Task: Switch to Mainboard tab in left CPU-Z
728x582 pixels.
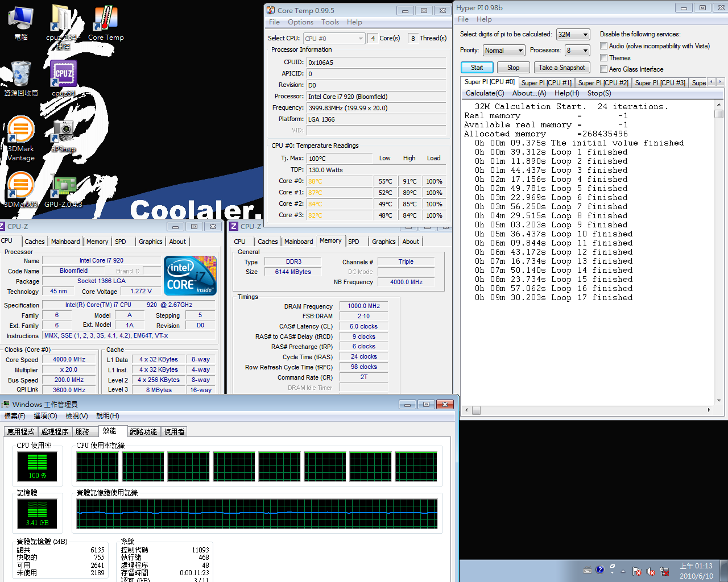Action: [x=65, y=242]
